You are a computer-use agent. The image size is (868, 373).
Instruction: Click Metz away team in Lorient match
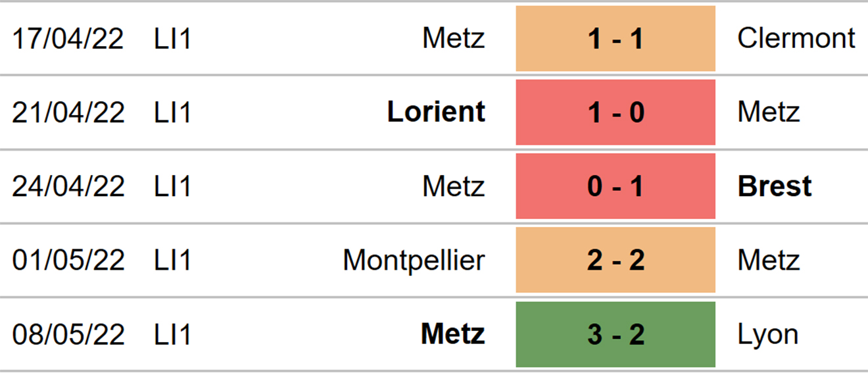tap(769, 112)
